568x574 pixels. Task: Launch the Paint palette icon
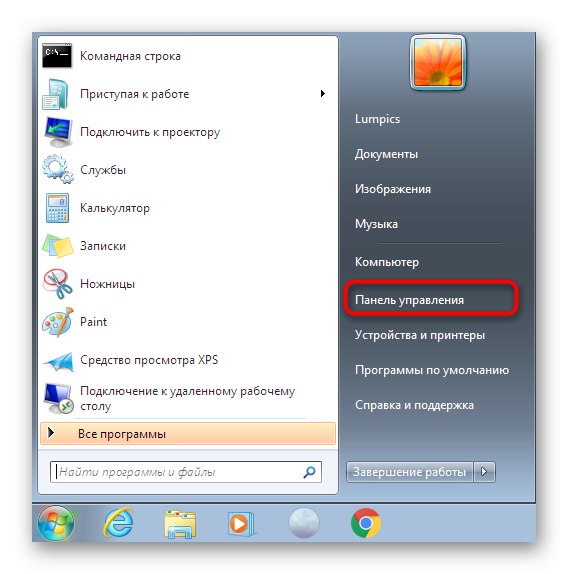(57, 322)
